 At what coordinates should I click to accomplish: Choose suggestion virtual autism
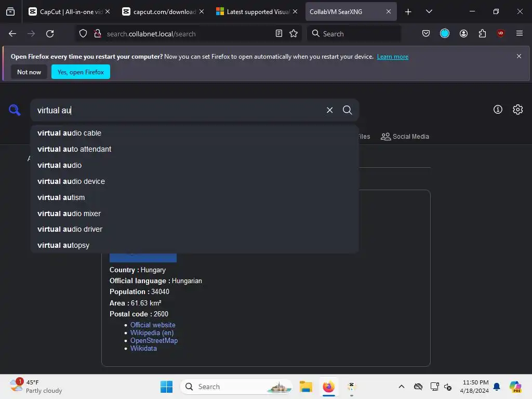(194, 197)
